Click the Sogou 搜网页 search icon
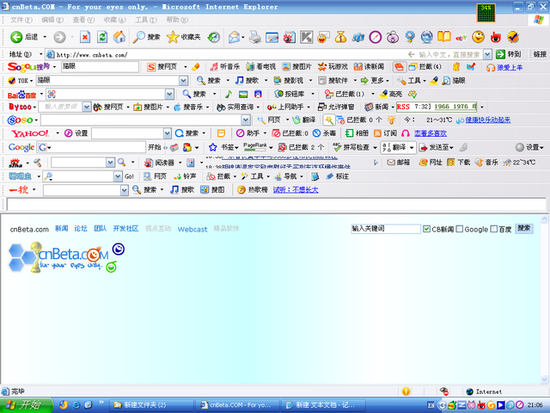The image size is (550, 413). (162, 67)
